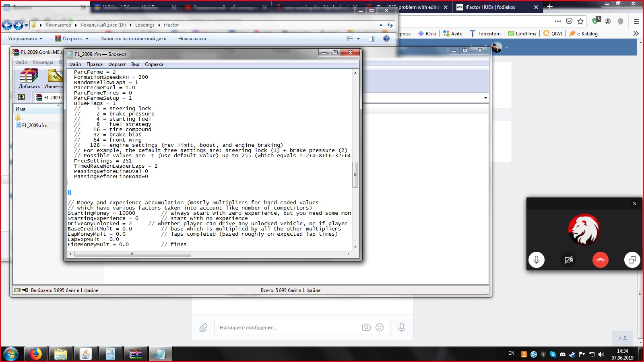This screenshot has width=644, height=362.
Task: Open Torrentom bookmark
Action: (x=485, y=34)
